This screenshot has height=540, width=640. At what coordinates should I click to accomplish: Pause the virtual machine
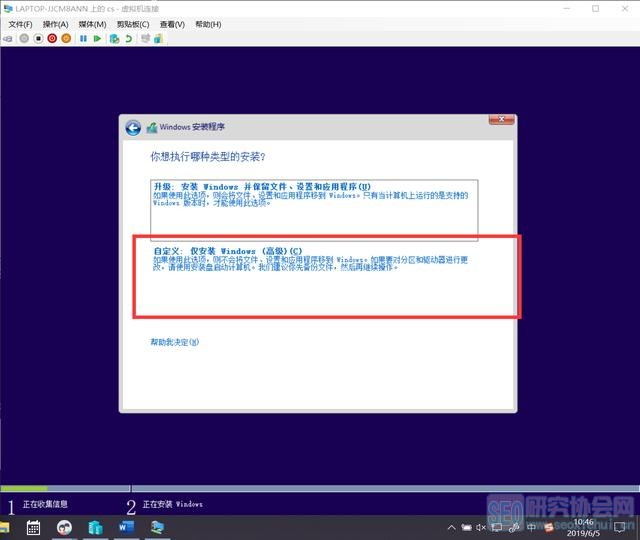coord(83,38)
